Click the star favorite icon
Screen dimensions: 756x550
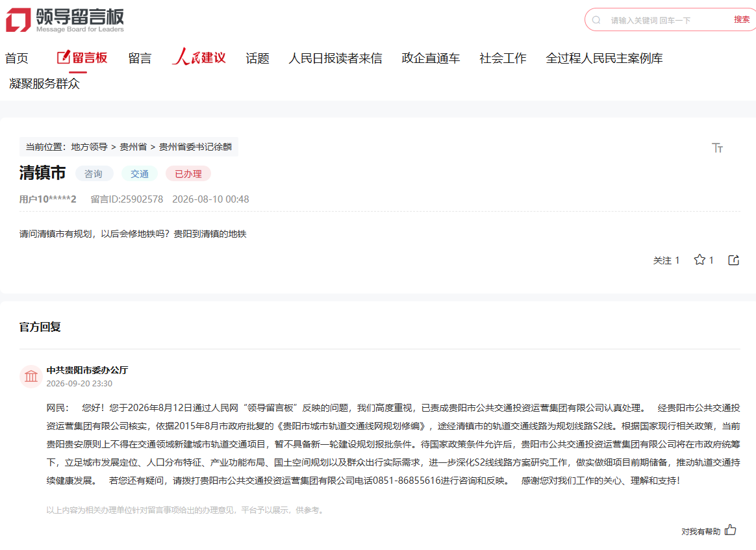pos(699,260)
